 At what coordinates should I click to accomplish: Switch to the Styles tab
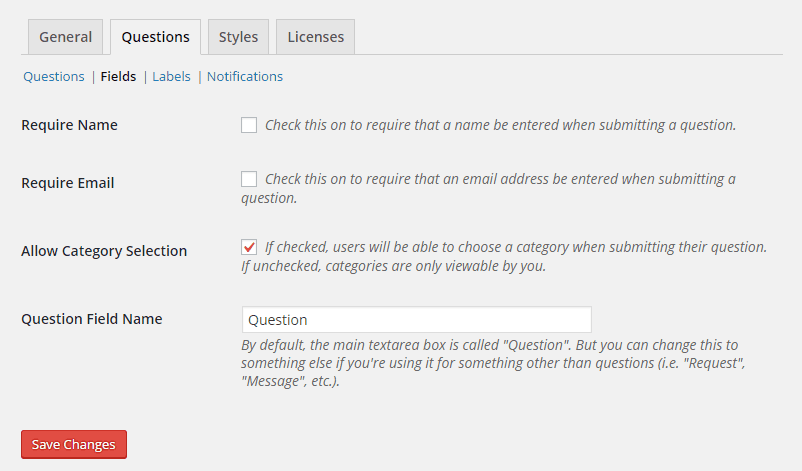coord(238,37)
